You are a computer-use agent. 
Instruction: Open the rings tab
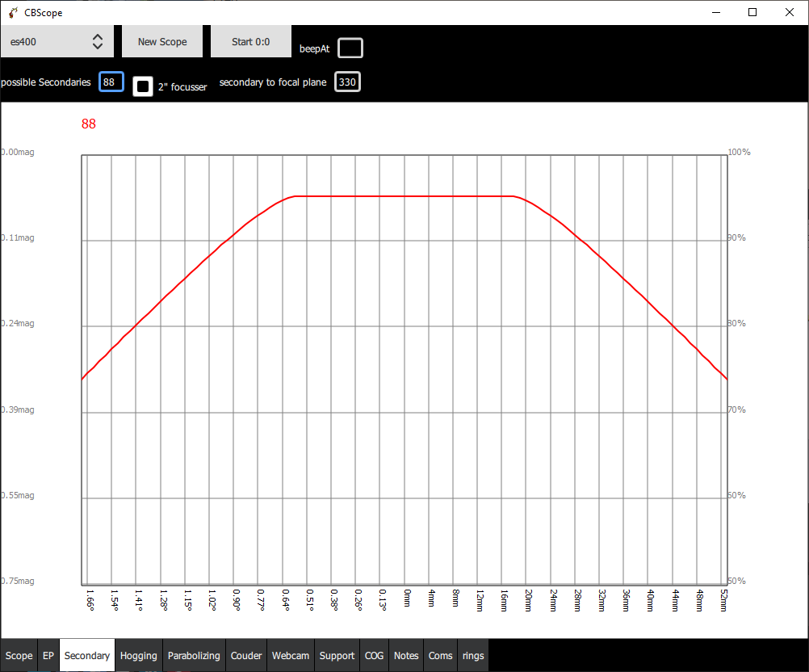(473, 656)
